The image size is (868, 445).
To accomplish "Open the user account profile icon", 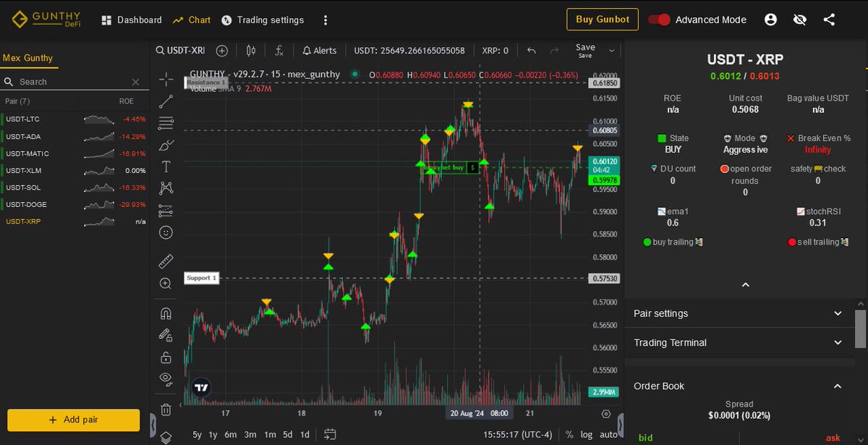I will 771,20.
